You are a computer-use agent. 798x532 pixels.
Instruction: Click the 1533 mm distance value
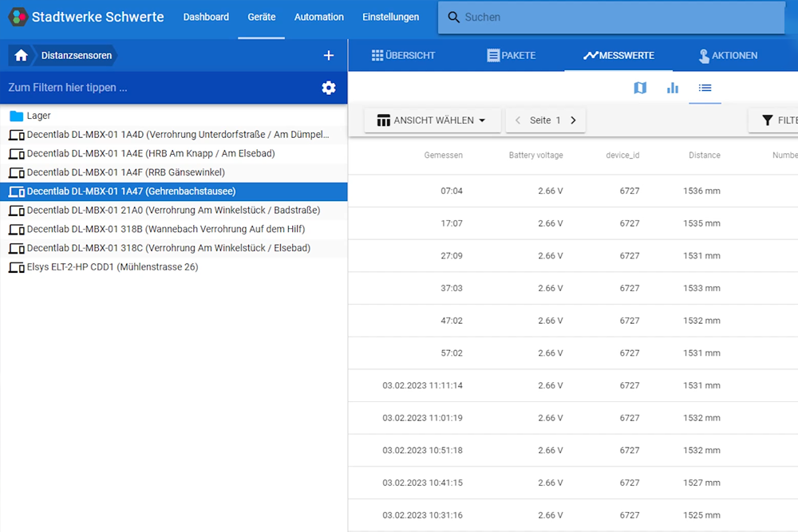pos(701,289)
